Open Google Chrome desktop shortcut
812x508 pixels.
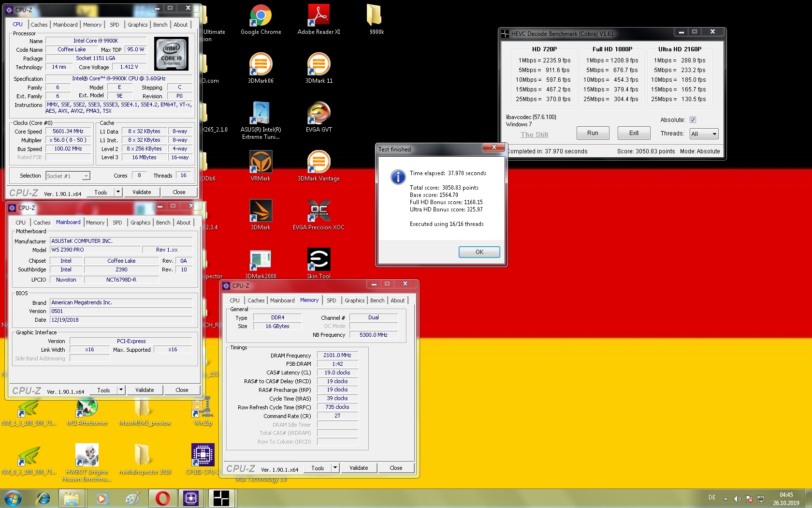tap(261, 20)
